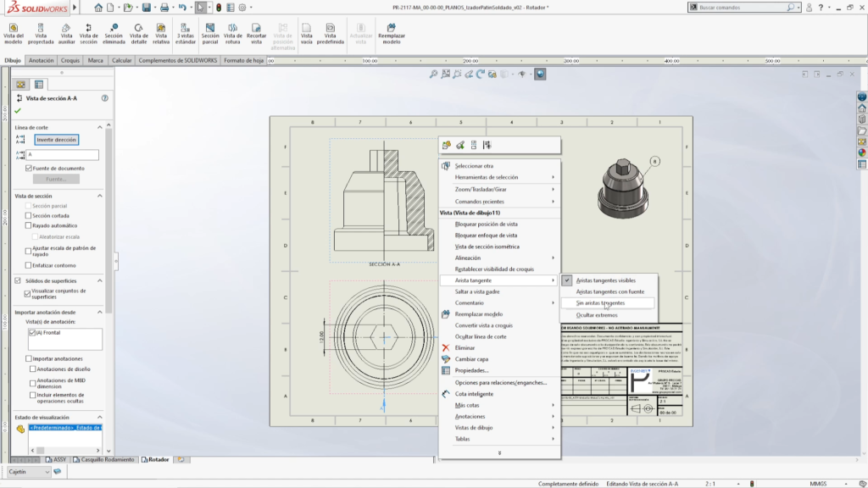Toggle Visualizar conjuntos de superficies checkbox
This screenshot has width=868, height=488.
click(27, 294)
